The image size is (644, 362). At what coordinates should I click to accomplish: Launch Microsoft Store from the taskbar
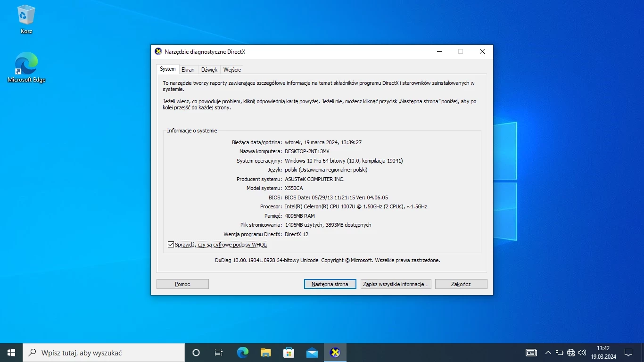click(x=289, y=352)
